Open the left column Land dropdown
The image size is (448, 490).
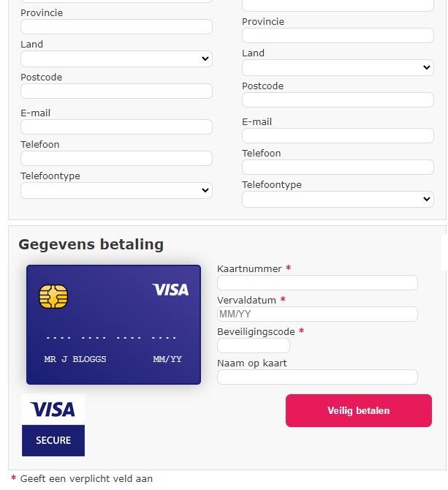tap(116, 59)
